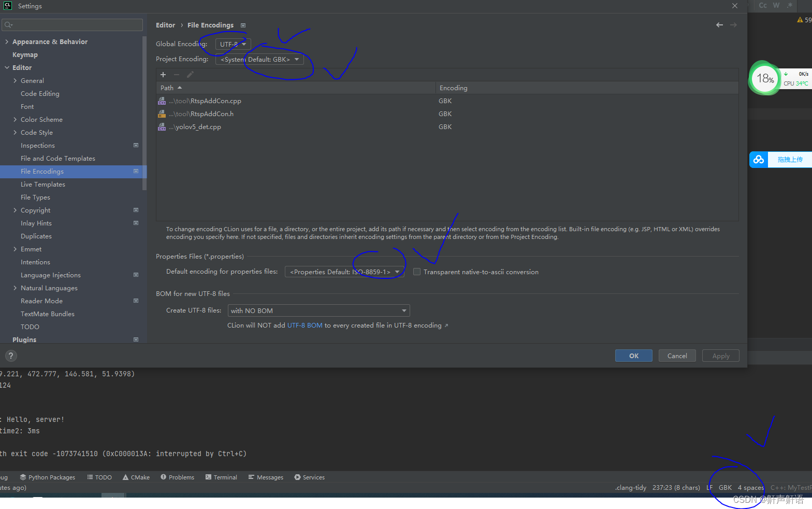Click the forward navigation arrow
The height and width of the screenshot is (509, 812).
coord(733,25)
